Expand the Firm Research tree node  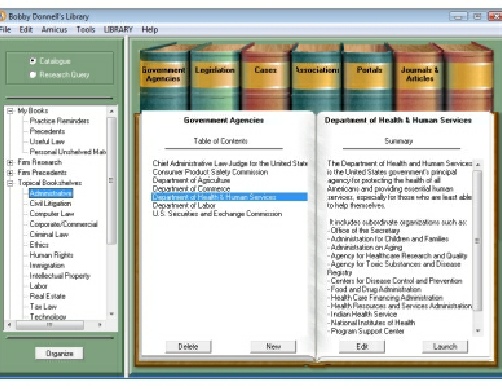(x=10, y=163)
